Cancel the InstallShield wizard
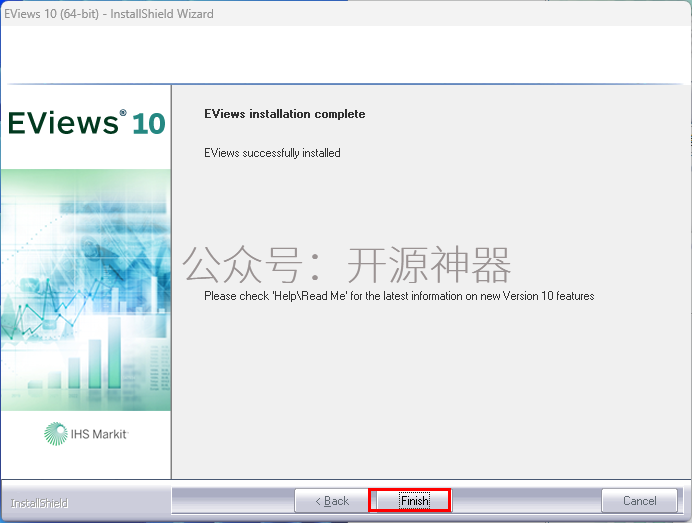The height and width of the screenshot is (523, 692). pos(639,500)
